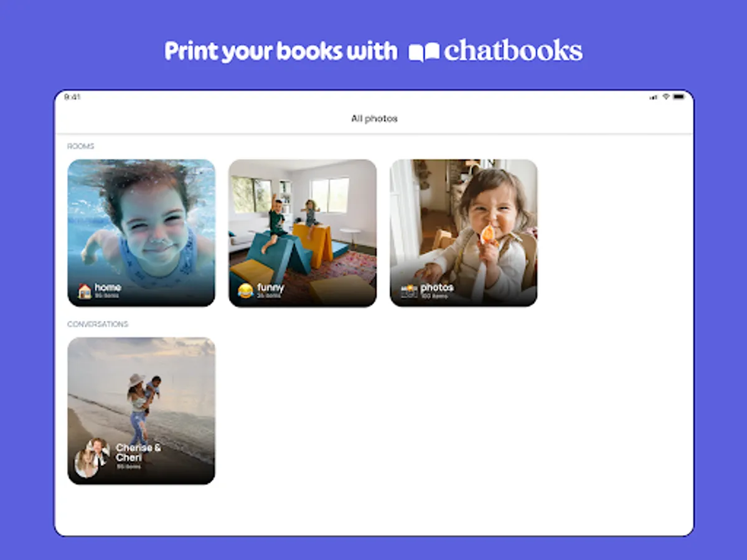Open the home room underwater photo
The height and width of the screenshot is (560, 747).
pos(141,233)
